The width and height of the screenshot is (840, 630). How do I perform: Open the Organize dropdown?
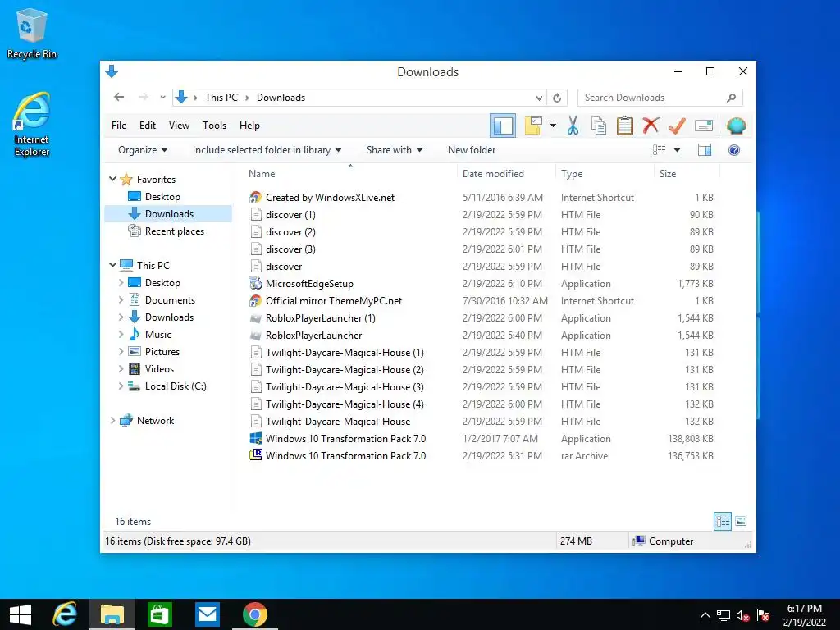[x=143, y=150]
